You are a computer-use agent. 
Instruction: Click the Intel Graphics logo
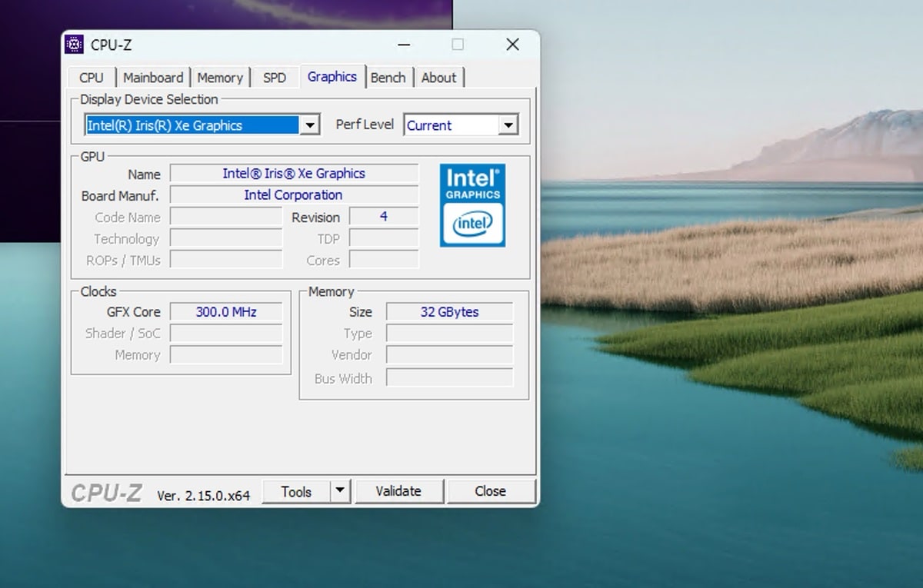click(472, 205)
